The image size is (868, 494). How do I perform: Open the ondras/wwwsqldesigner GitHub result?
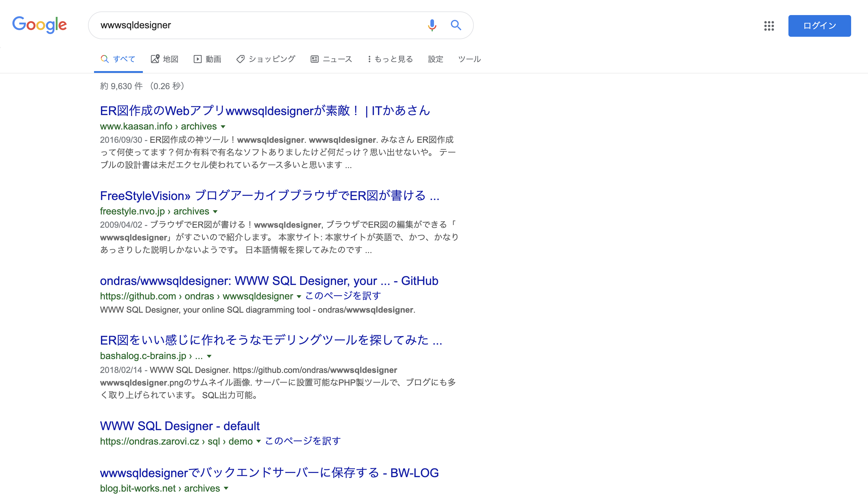[x=269, y=281]
